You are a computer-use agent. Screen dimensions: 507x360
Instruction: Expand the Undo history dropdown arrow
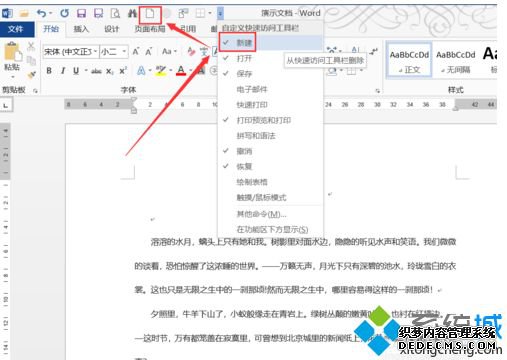click(51, 13)
